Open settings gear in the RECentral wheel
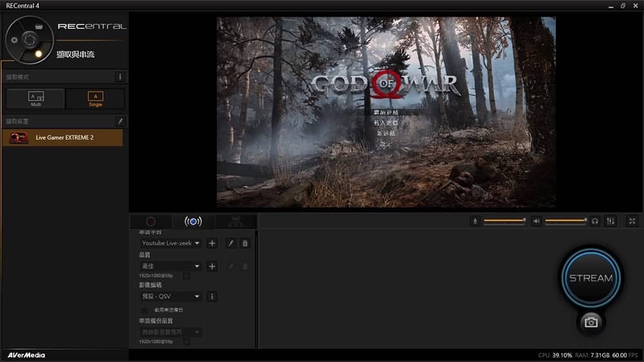 coord(14,41)
